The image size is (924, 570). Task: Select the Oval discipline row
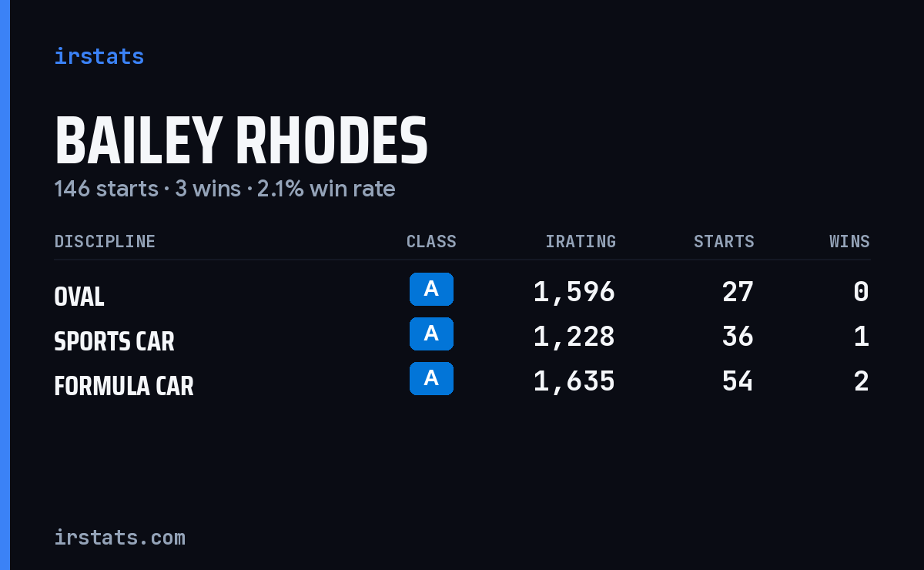(462, 292)
